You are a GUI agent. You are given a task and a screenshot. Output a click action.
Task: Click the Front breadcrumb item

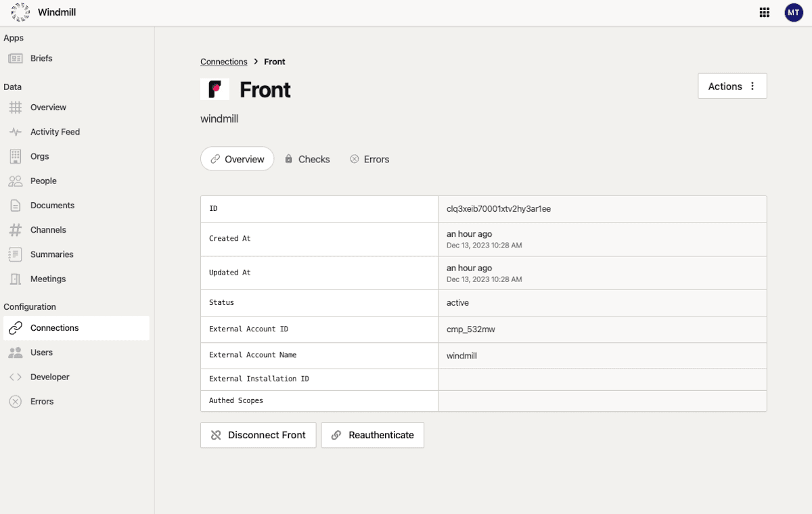(275, 62)
